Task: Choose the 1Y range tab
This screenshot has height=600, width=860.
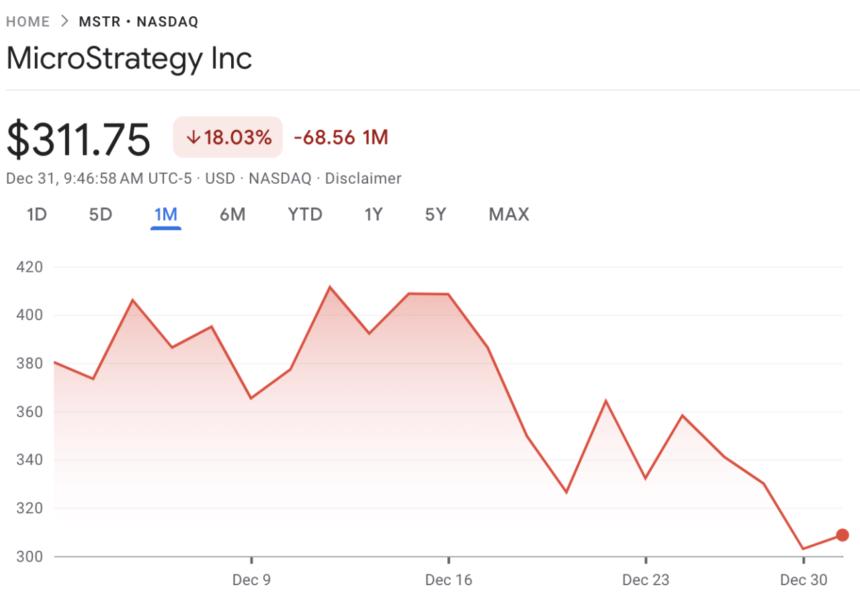Action: (x=373, y=214)
